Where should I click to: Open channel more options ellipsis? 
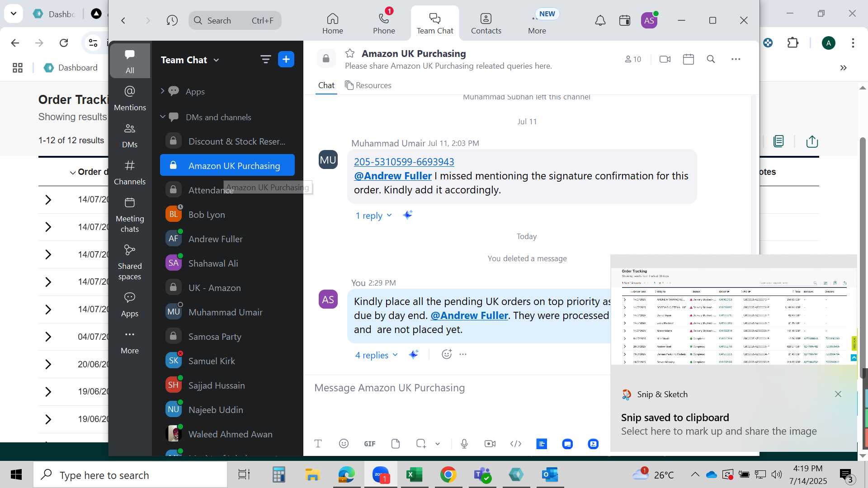736,59
